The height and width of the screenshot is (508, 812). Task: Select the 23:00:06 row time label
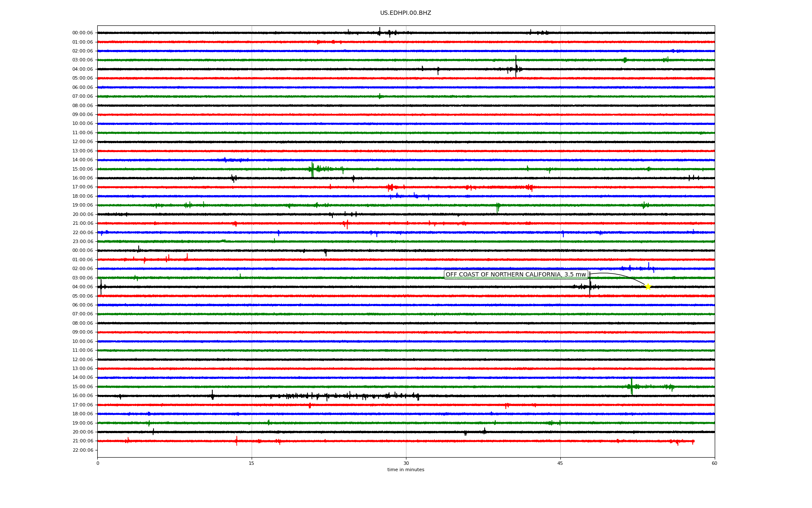[82, 242]
